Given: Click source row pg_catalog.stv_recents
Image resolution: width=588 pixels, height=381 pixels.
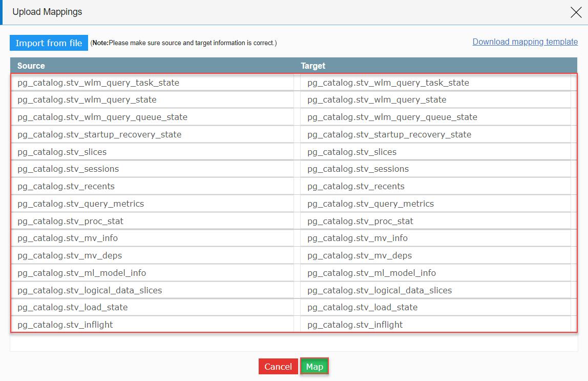Looking at the screenshot, I should (x=154, y=186).
